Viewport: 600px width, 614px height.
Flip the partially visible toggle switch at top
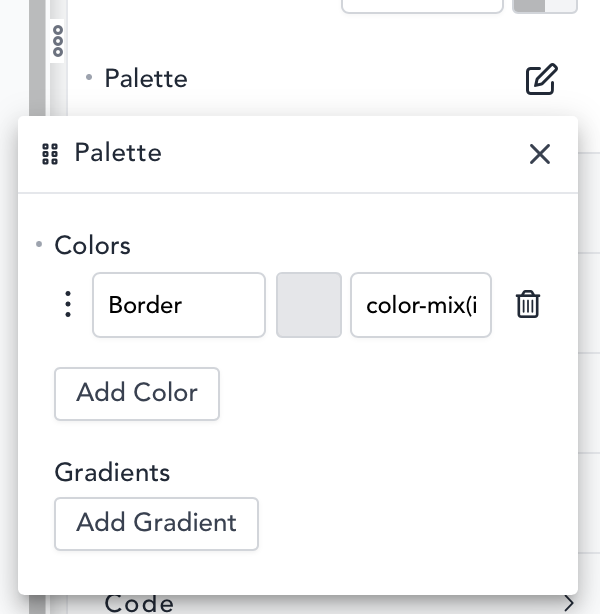click(x=545, y=5)
